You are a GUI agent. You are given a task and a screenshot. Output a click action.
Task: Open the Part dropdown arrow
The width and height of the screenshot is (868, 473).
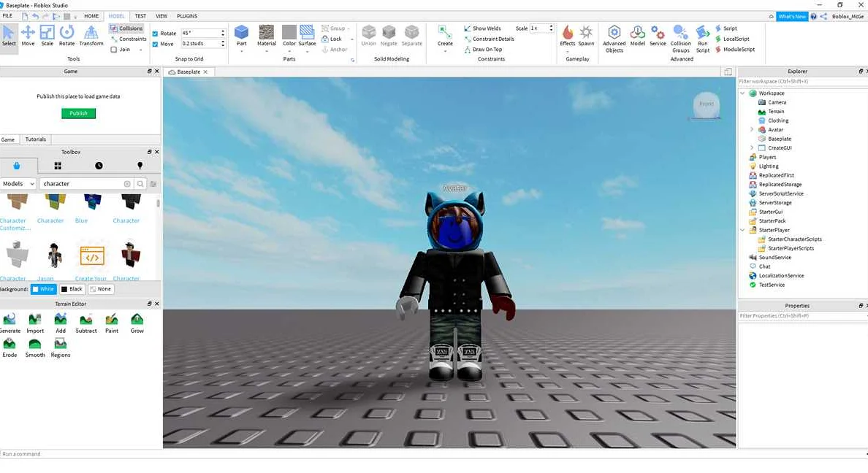[241, 51]
